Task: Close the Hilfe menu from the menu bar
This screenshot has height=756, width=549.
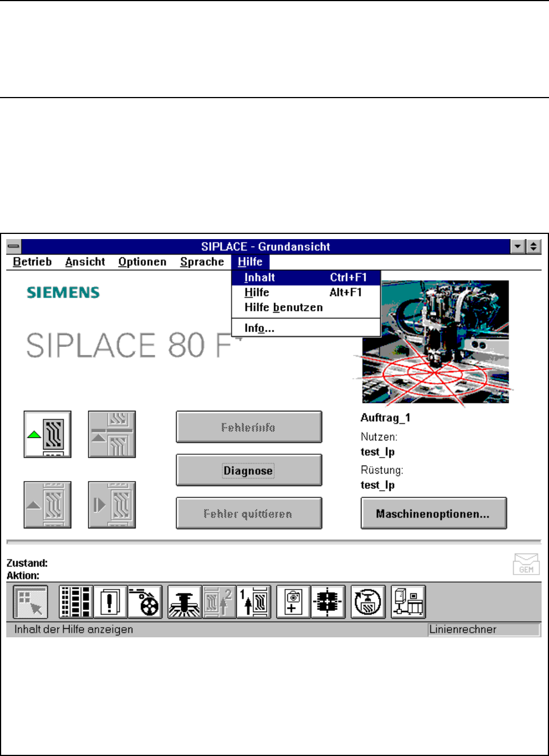Action: [250, 262]
